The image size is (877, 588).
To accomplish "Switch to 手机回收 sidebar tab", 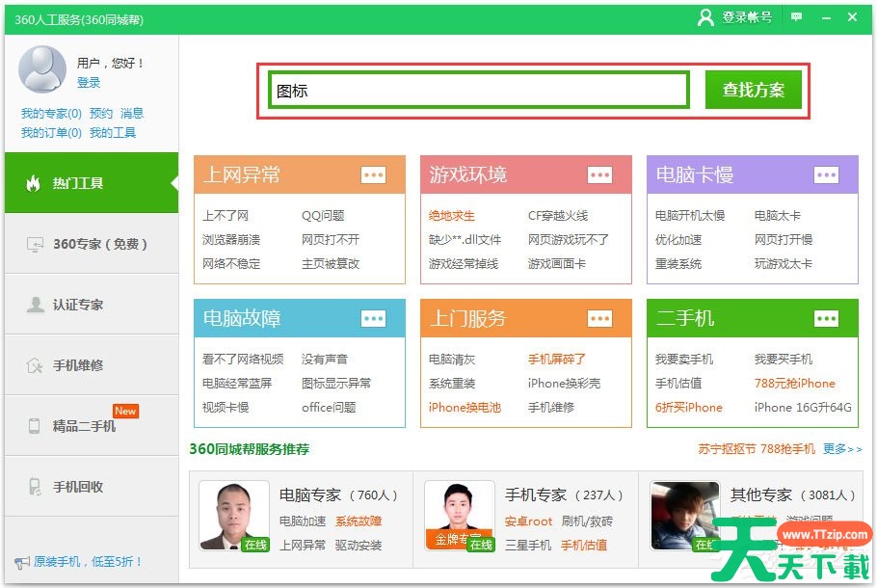I will click(92, 487).
